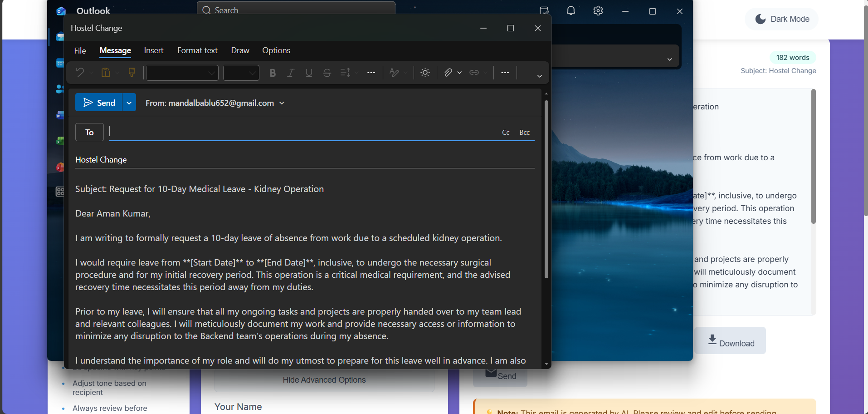Viewport: 868px width, 414px height.
Task: Click the 182 words badge
Action: coord(793,58)
